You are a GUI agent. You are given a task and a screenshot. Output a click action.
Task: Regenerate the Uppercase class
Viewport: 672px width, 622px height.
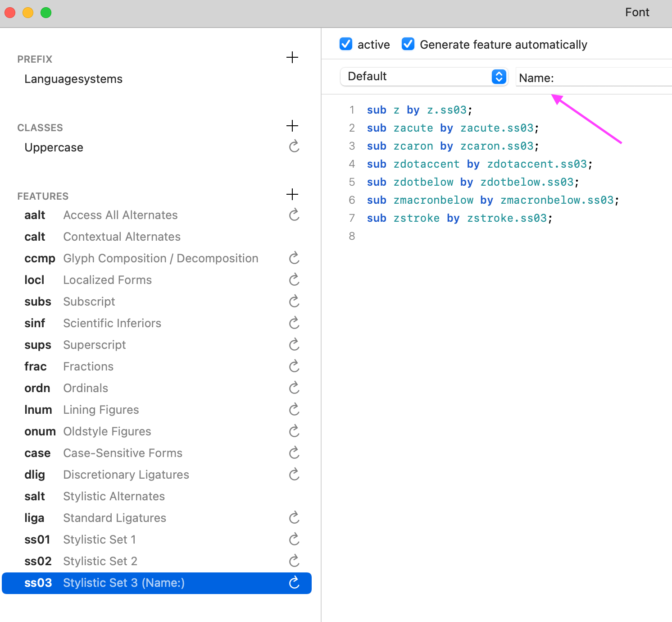pos(294,146)
